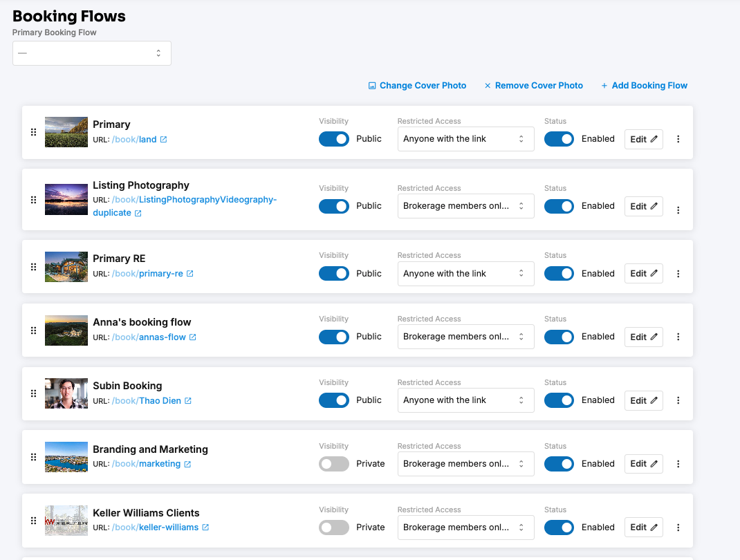Toggle visibility for Keller Williams Clients
The height and width of the screenshot is (560, 740).
point(333,528)
